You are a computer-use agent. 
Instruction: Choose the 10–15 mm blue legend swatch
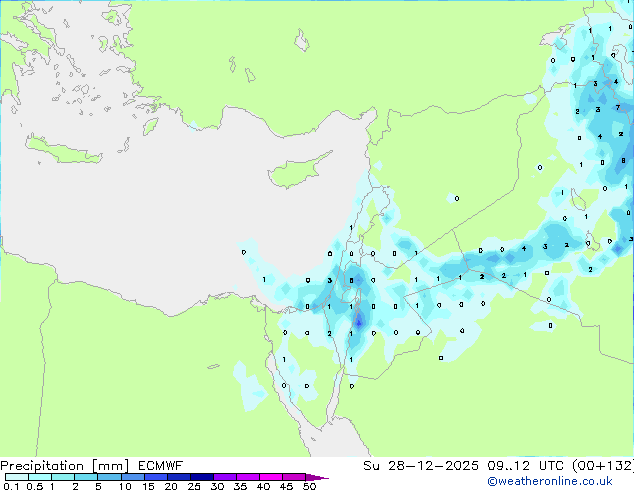[x=132, y=477]
